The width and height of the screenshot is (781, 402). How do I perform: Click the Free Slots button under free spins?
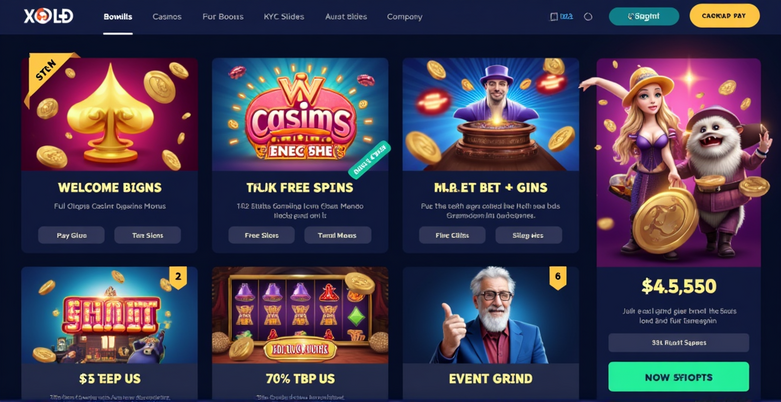tap(261, 235)
